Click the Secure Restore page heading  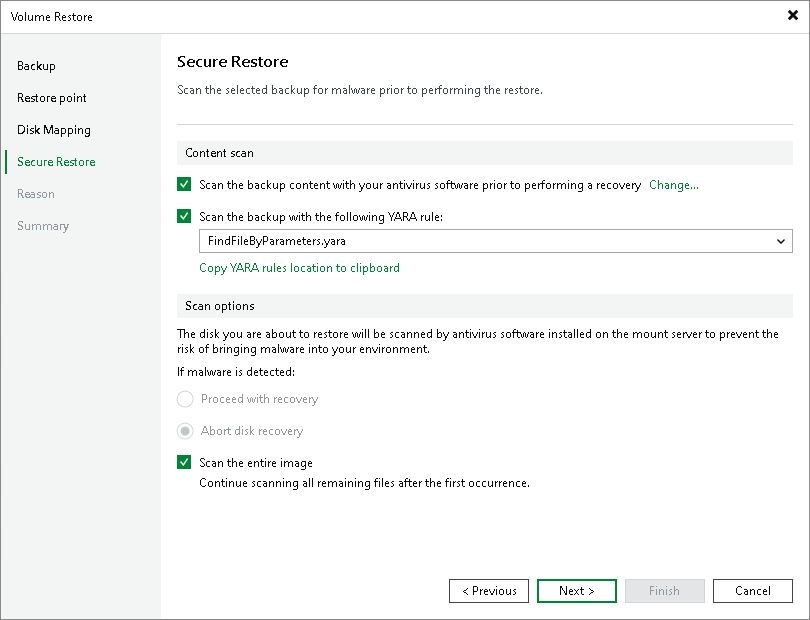point(232,61)
